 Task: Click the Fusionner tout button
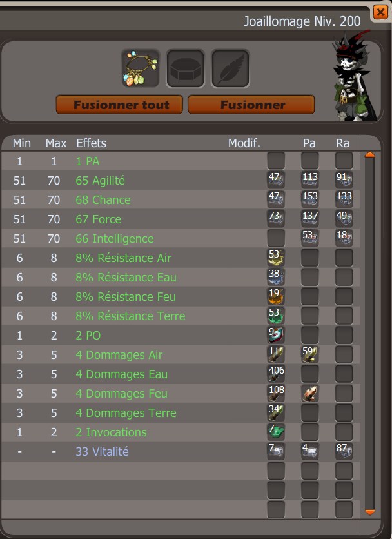click(x=119, y=105)
